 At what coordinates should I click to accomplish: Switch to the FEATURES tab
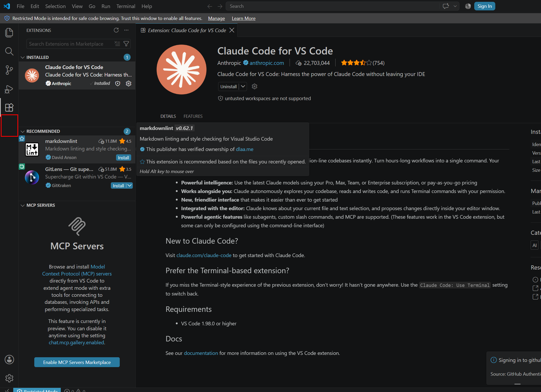coord(193,116)
